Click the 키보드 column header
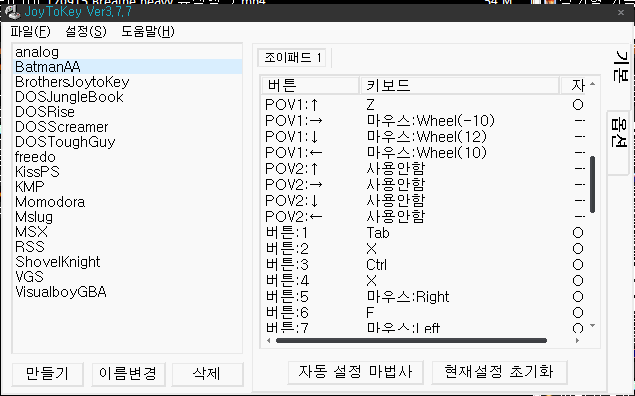635x396 pixels. tap(460, 85)
